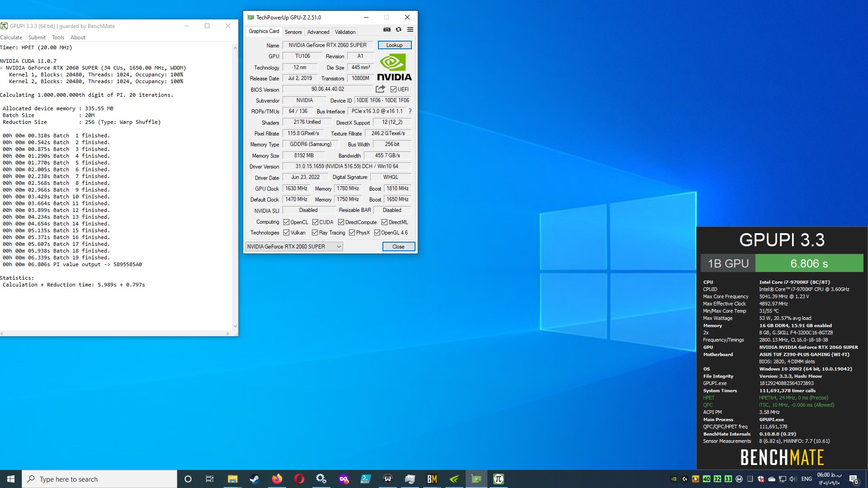This screenshot has width=868, height=488.
Task: Open the gears settings app on taskbar
Action: tap(321, 479)
